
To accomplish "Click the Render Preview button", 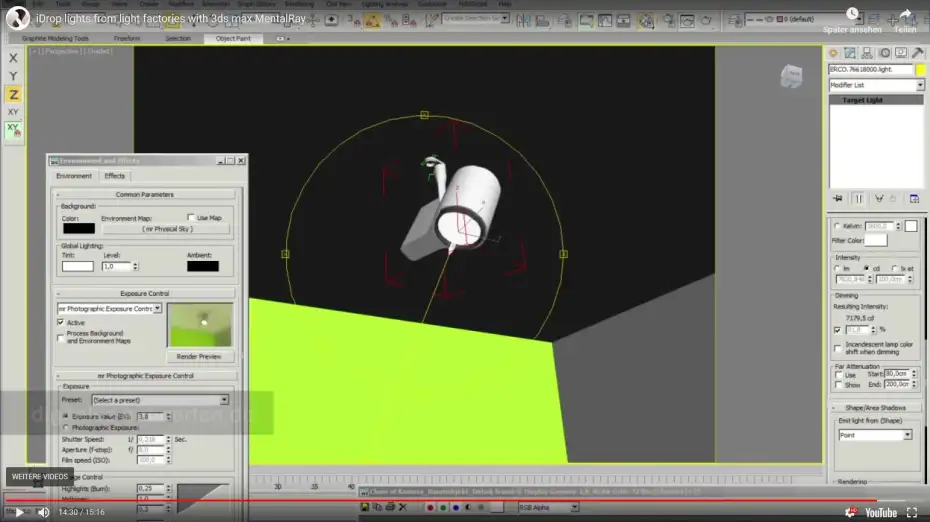I will [199, 357].
